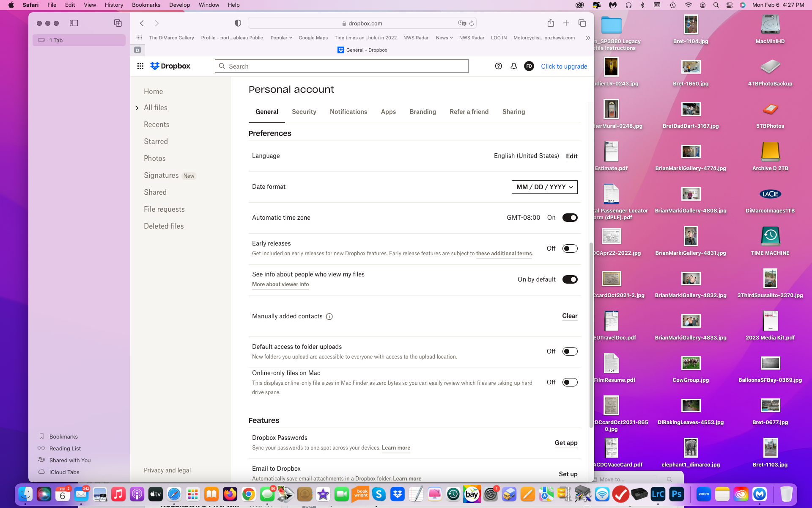Viewport: 812px width, 508px height.
Task: Open the Dropbox app grid icon
Action: point(140,66)
